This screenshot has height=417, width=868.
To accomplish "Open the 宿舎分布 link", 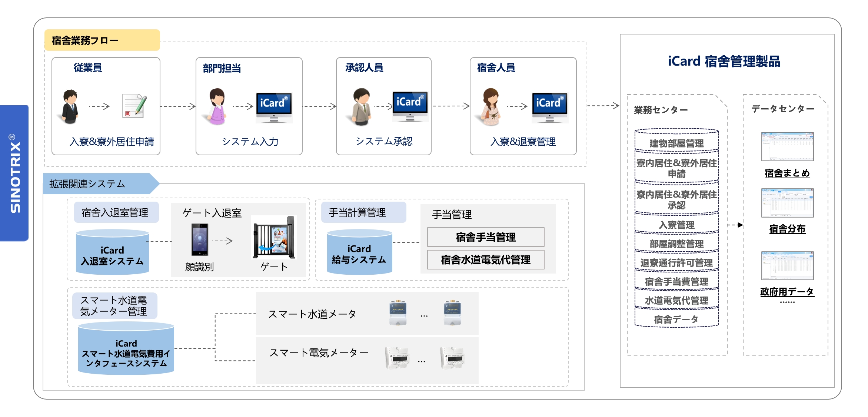I will point(787,229).
